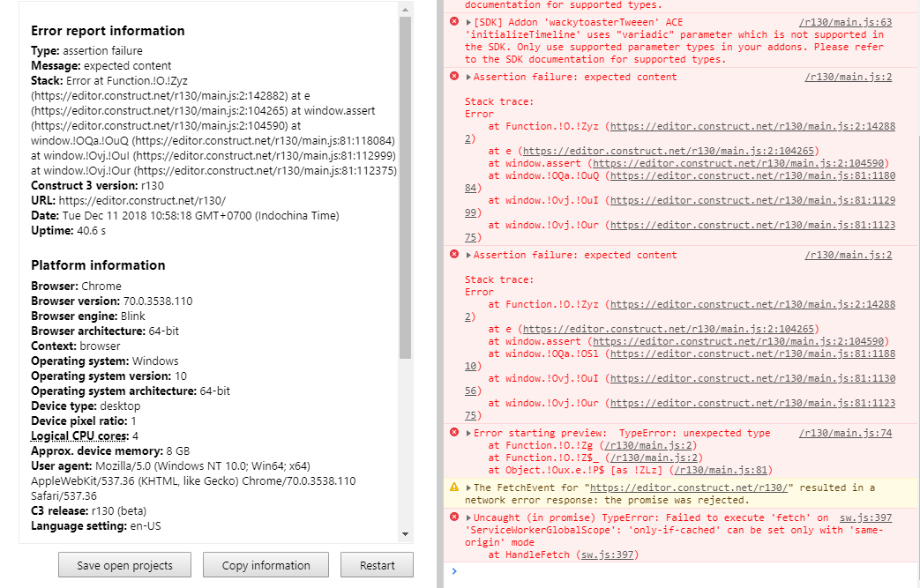The image size is (920, 588).
Task: Click the Object.!Oux /r130/main.js:81 link
Action: click(721, 470)
